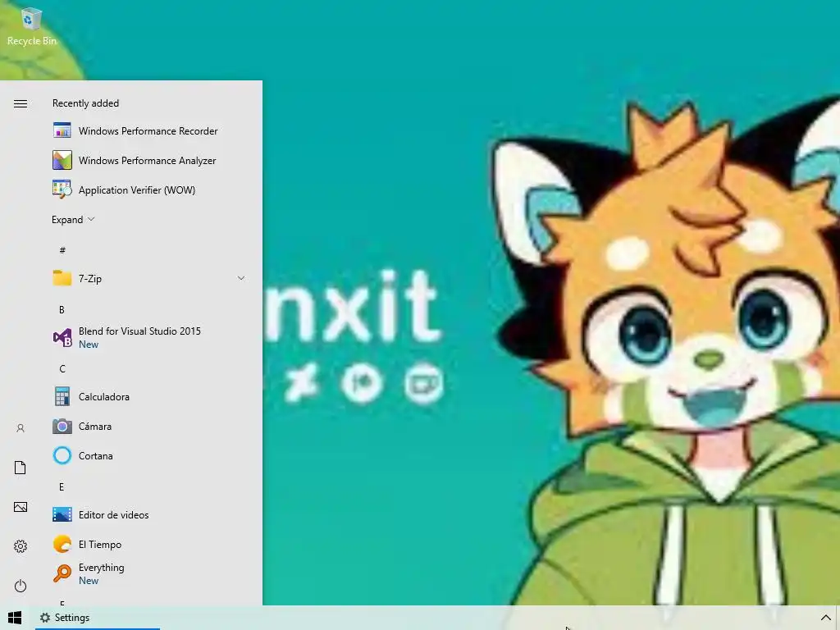Viewport: 840px width, 630px height.
Task: Open the Cortana circle icon
Action: pos(62,455)
